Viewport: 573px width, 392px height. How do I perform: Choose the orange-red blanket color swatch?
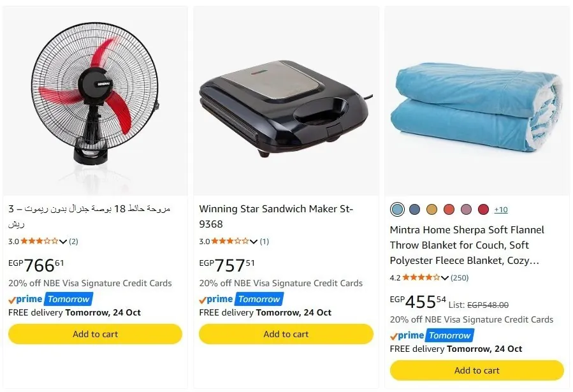click(x=449, y=209)
